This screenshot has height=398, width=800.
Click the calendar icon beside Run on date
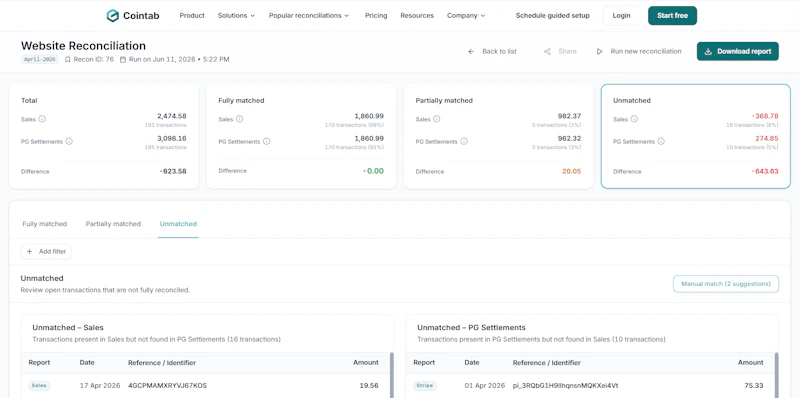[x=123, y=60]
